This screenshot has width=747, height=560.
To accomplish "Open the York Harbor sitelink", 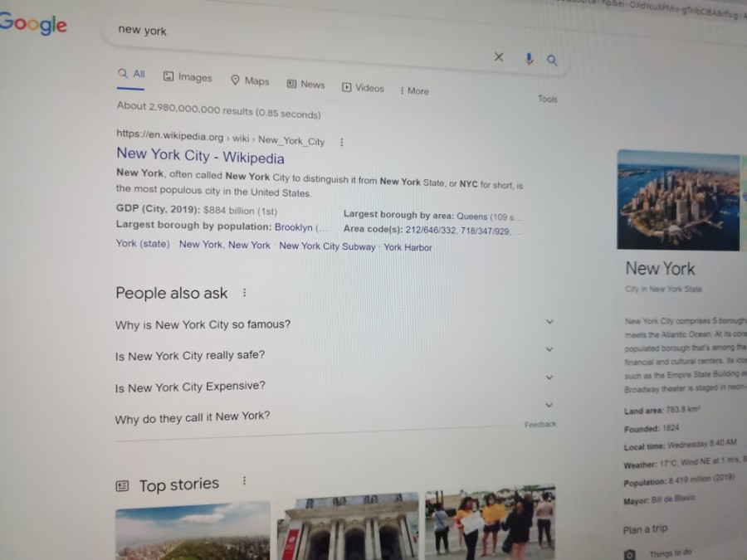I will pos(408,247).
